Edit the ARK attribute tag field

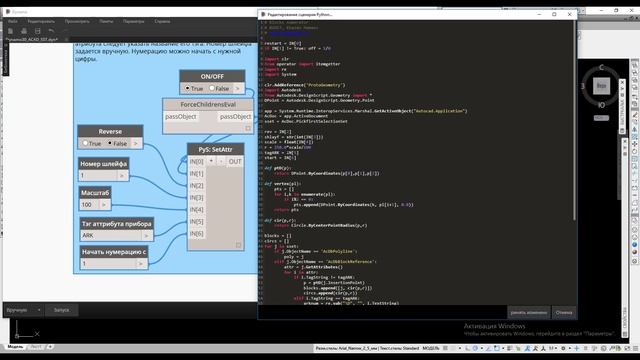point(111,236)
